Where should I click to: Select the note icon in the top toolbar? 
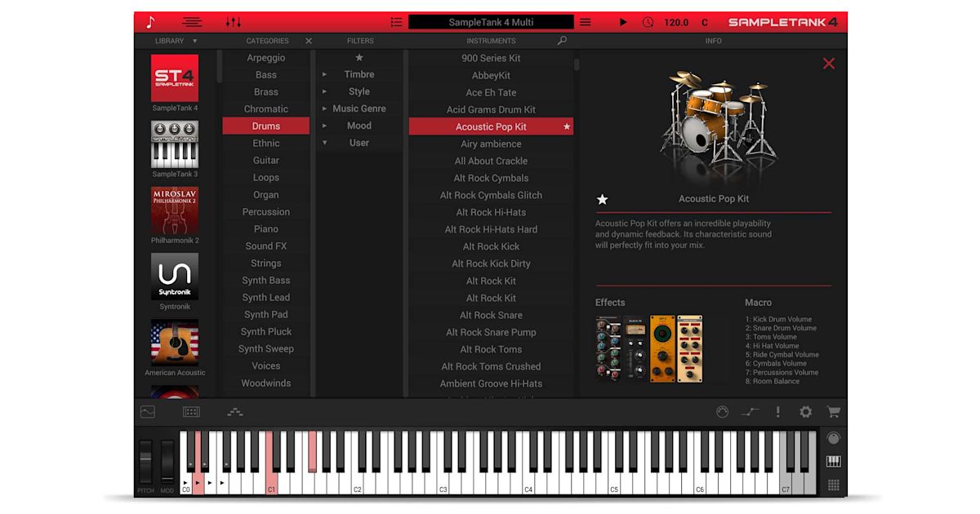(149, 22)
